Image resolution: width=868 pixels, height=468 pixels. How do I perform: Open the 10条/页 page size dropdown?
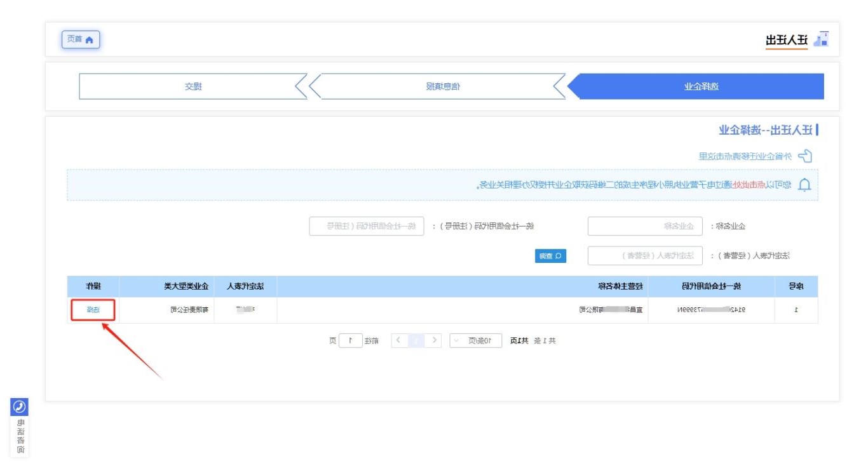point(476,340)
